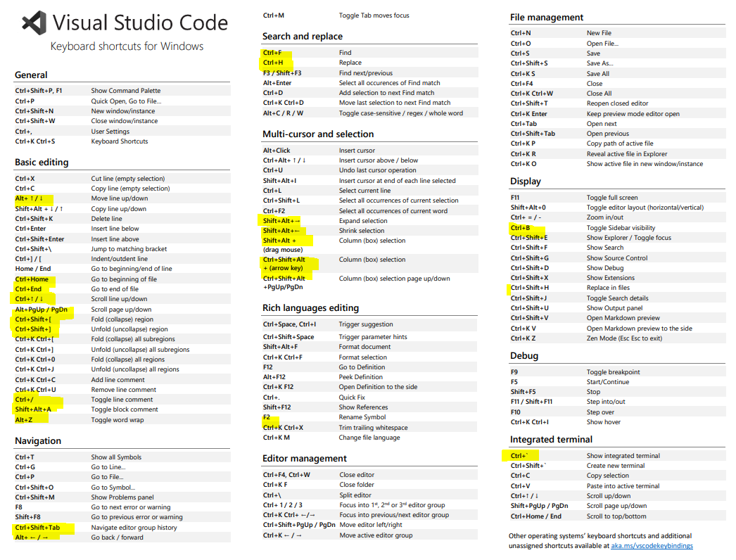Click the 'Create new terminal' text

point(616,466)
